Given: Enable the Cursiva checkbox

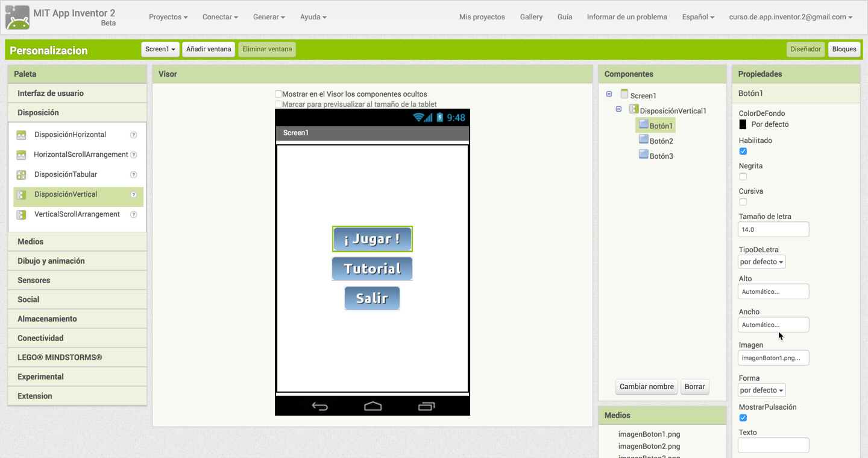Looking at the screenshot, I should [x=743, y=202].
